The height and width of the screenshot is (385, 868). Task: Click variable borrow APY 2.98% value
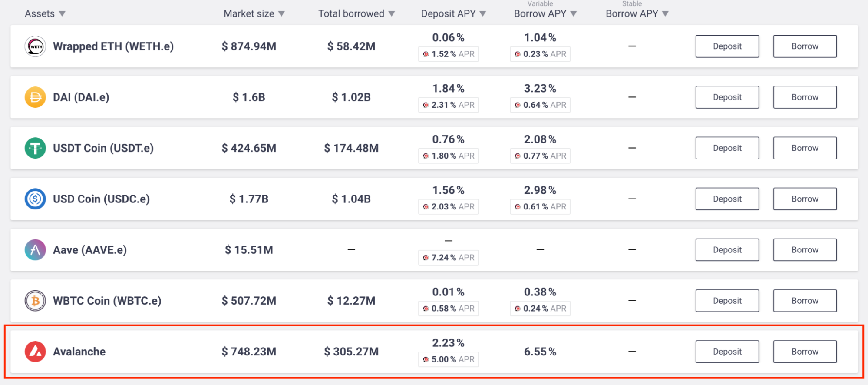point(540,190)
